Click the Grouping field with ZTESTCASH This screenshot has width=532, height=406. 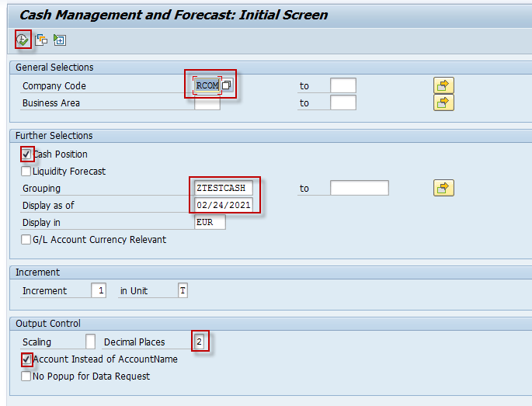[x=224, y=188]
